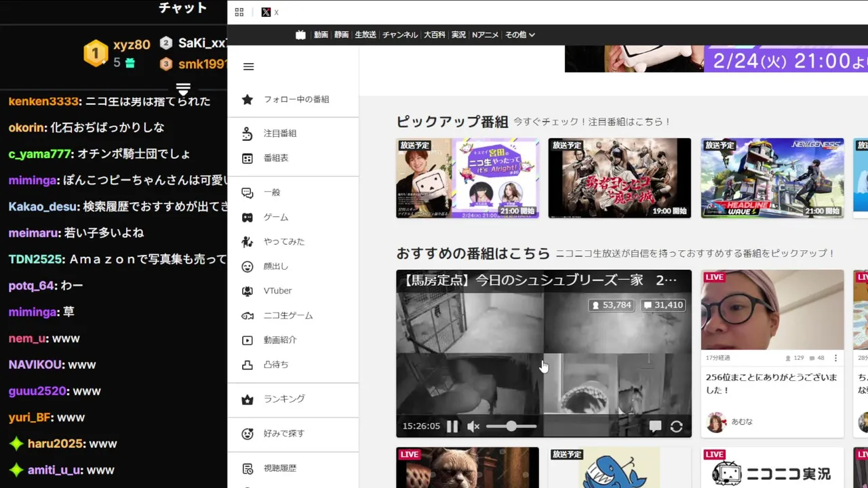Open the ニコニコ実況 LIVE thumbnail

(772, 468)
